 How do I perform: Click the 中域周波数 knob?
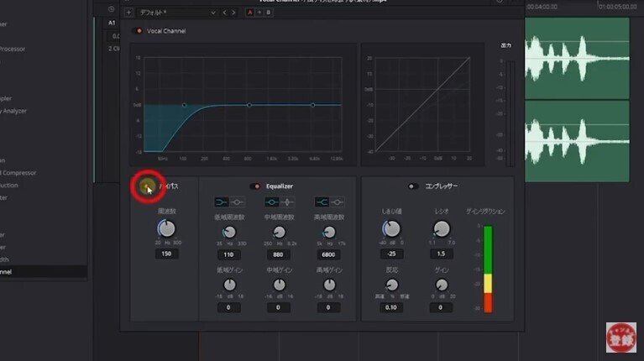coord(280,233)
